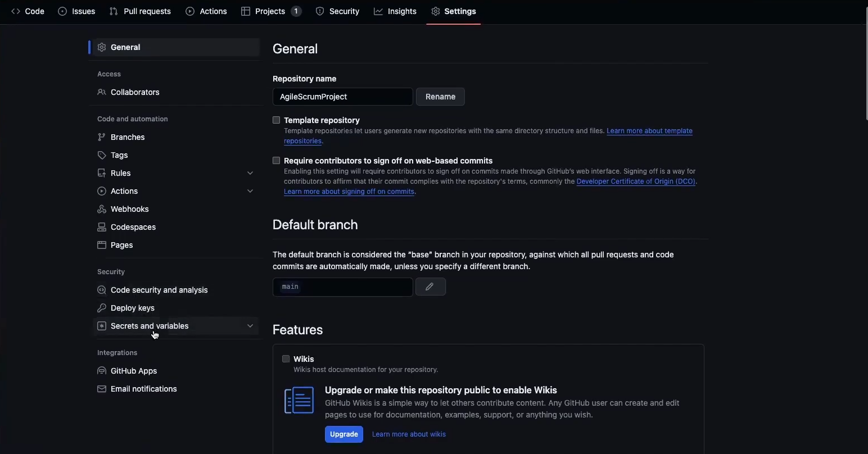Switch to the Insights tab
This screenshot has width=868, height=454.
coord(395,11)
